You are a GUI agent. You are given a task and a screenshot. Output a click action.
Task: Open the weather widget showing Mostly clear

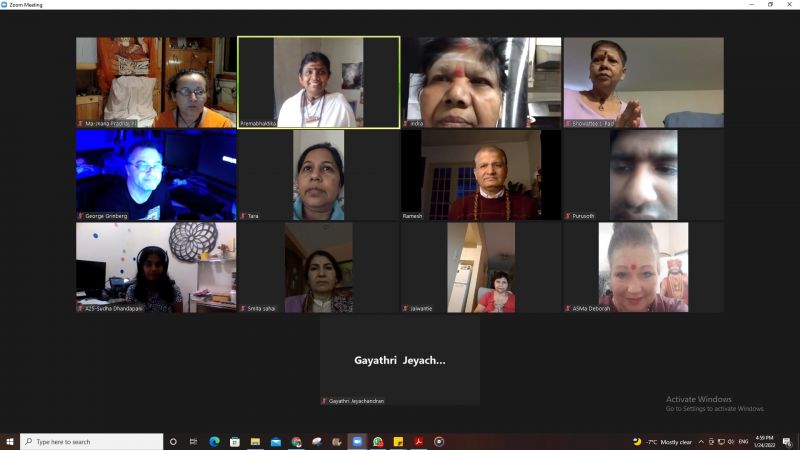click(662, 442)
